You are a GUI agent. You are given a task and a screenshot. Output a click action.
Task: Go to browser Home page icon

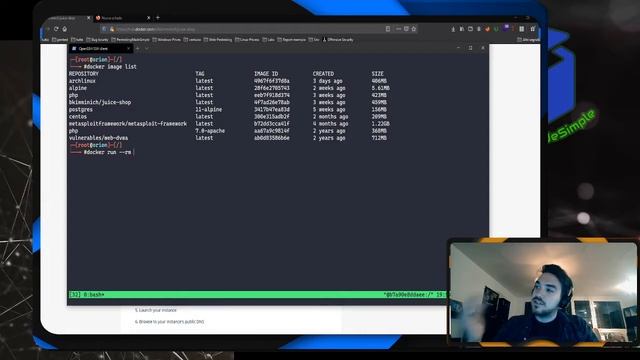[x=64, y=29]
